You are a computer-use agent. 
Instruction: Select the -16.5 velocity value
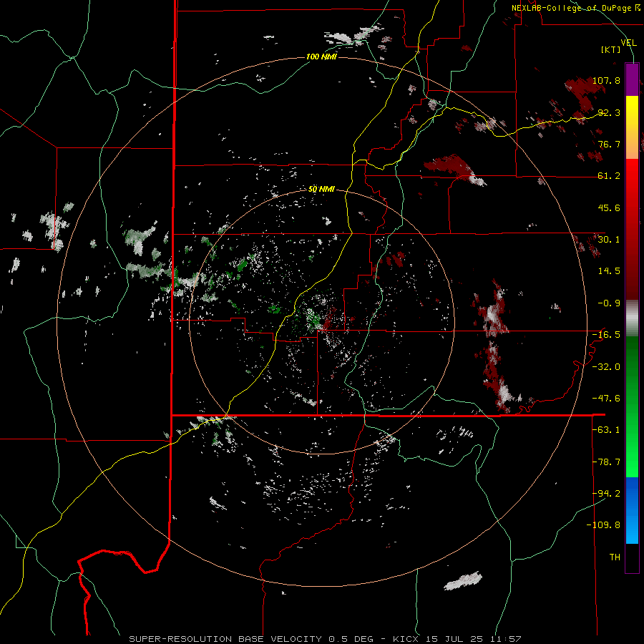[606, 335]
